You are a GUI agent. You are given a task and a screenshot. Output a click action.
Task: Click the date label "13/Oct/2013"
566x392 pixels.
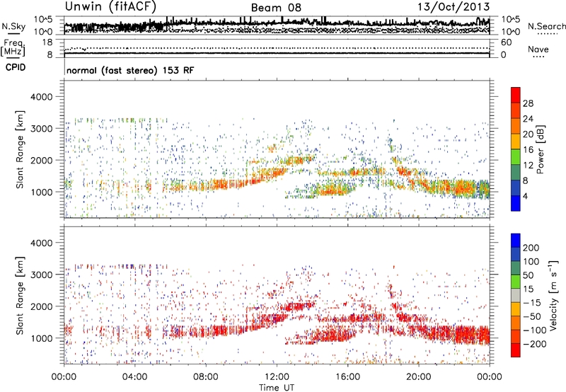(454, 7)
